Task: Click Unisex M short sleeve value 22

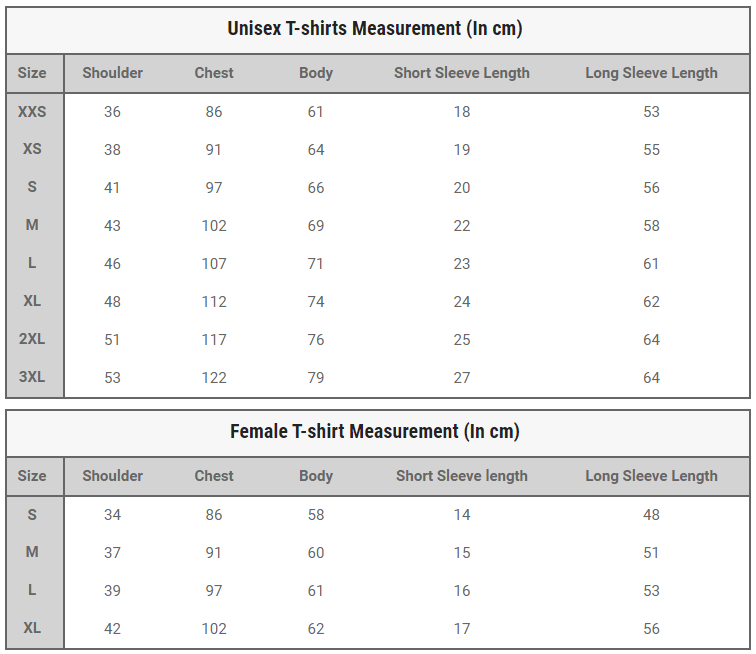Action: pos(462,226)
